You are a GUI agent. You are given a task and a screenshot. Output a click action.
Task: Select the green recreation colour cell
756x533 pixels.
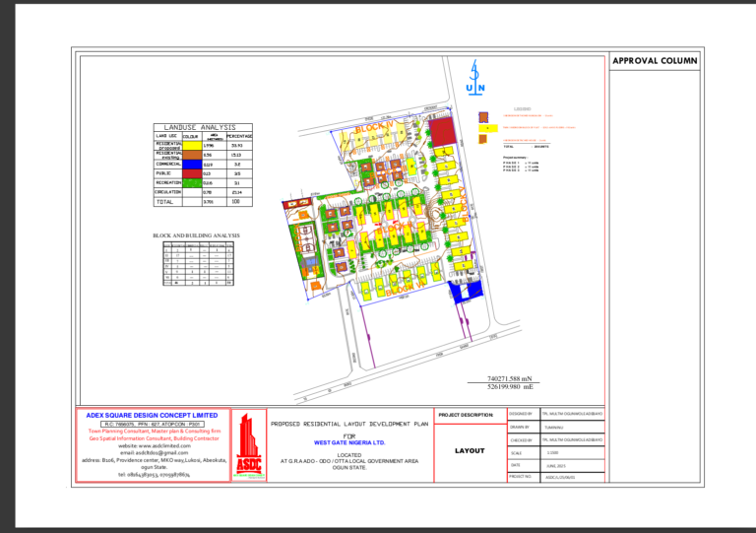coord(191,182)
